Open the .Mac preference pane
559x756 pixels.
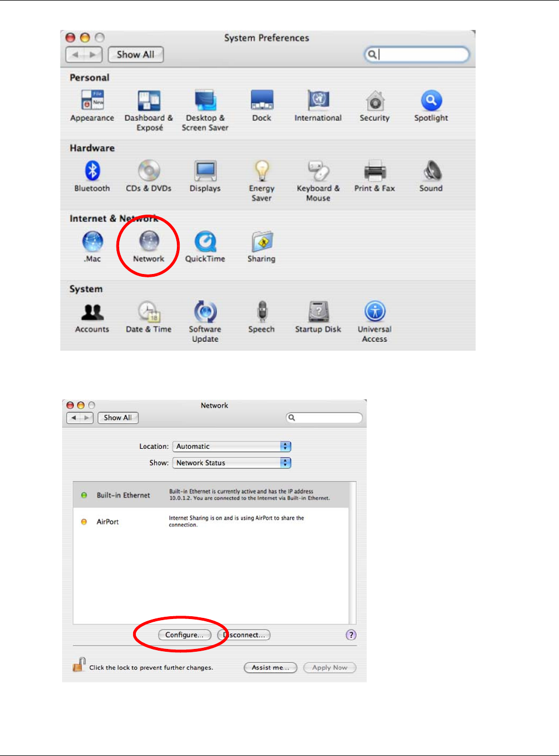pyautogui.click(x=92, y=247)
